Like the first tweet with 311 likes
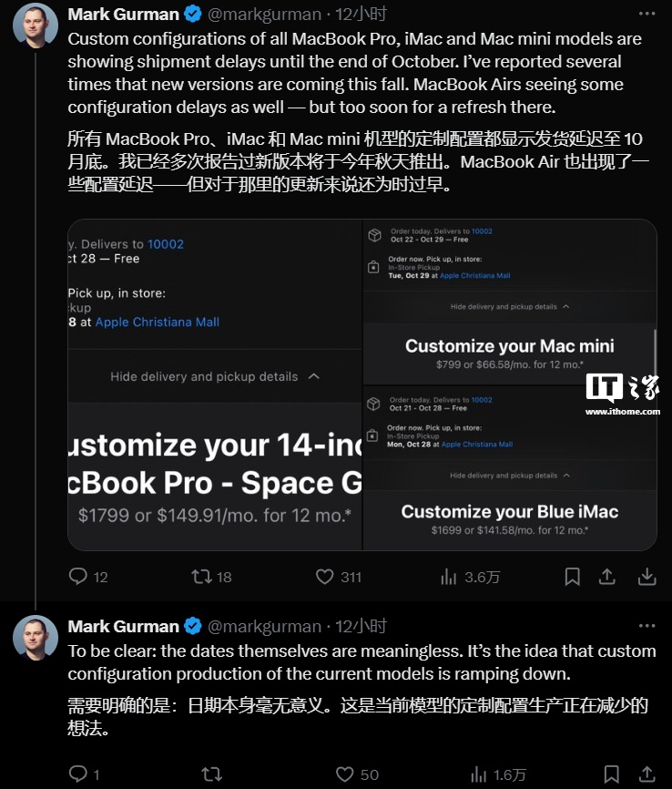The image size is (672, 789). 325,576
